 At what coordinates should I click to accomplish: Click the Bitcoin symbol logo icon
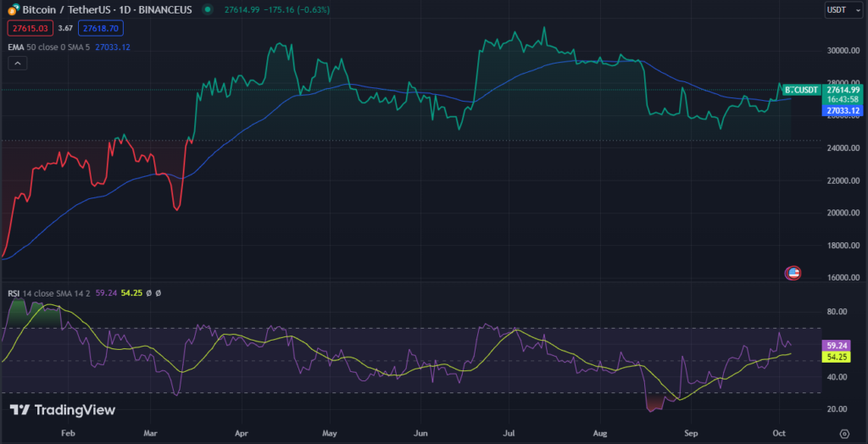[x=13, y=10]
